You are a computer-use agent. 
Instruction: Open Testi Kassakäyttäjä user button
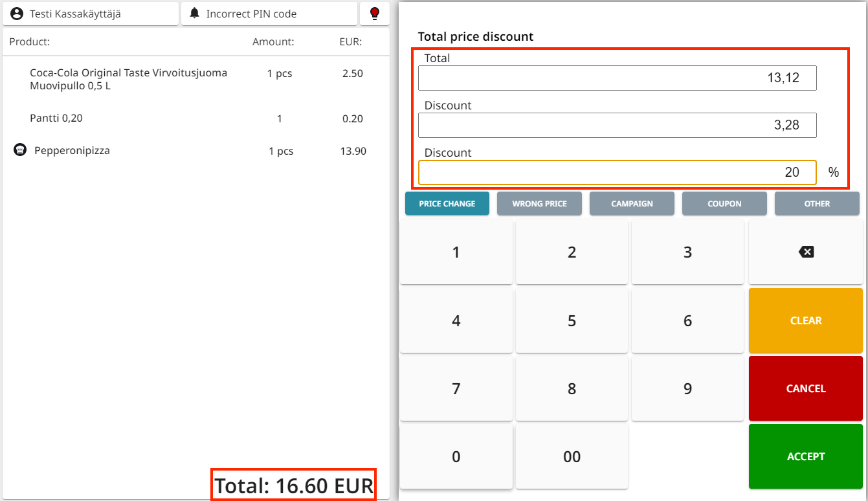[x=91, y=14]
